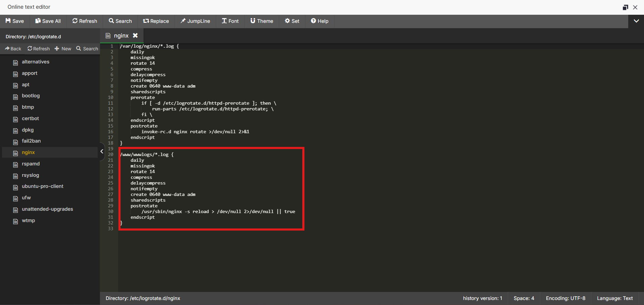Open the Set settings menu
The width and height of the screenshot is (644, 305).
coord(292,21)
